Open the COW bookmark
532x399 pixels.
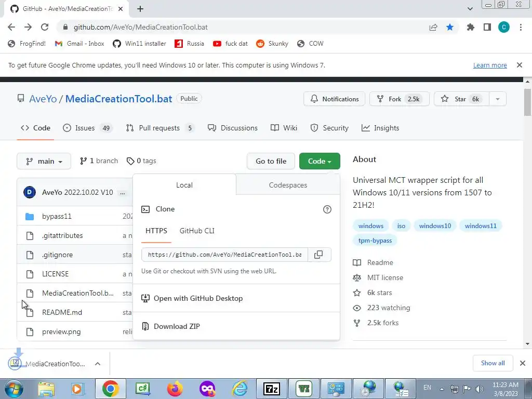pyautogui.click(x=311, y=44)
